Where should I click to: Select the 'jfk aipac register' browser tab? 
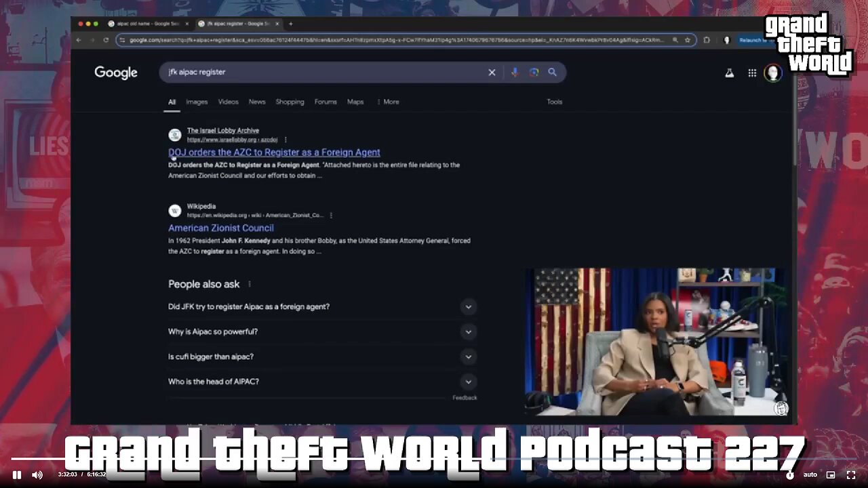click(x=238, y=24)
